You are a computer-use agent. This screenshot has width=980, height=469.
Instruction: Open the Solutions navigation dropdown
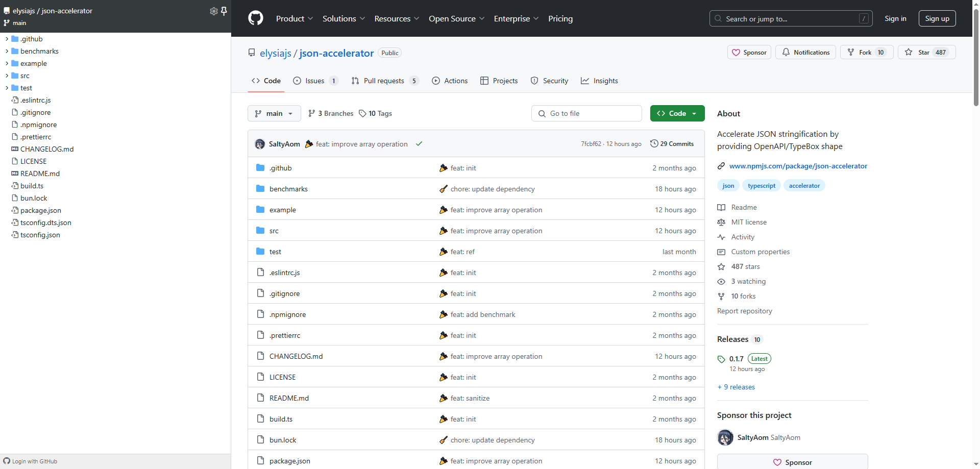point(344,18)
